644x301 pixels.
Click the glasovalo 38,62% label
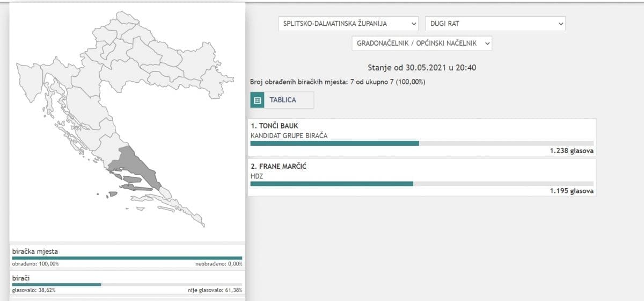[34, 290]
